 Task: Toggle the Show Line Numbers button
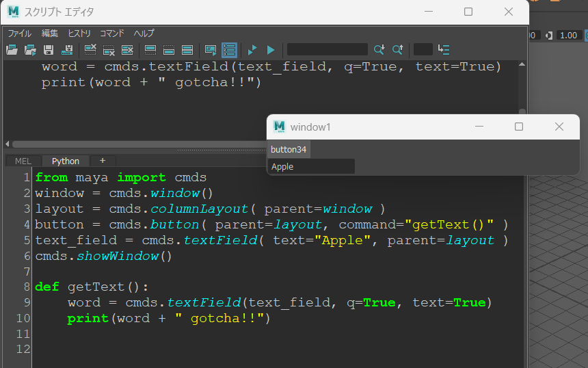point(229,50)
